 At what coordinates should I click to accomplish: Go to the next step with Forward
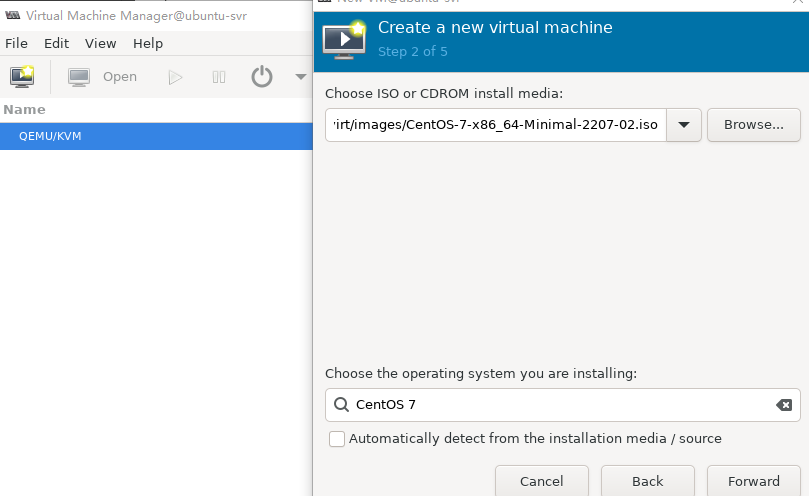(x=753, y=481)
